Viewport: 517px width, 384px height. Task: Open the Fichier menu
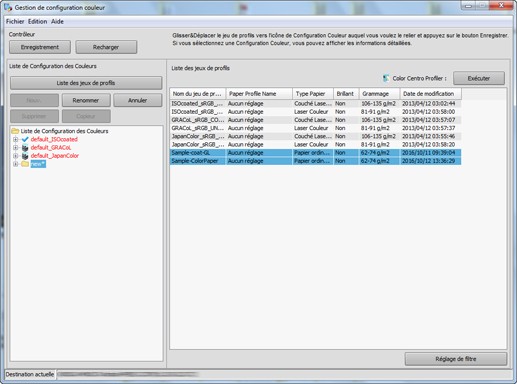[15, 21]
